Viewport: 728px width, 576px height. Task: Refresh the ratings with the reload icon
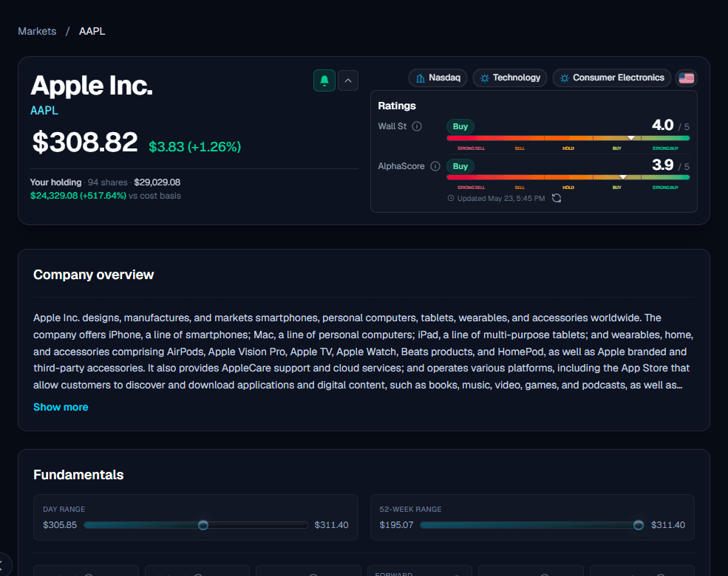pos(557,198)
